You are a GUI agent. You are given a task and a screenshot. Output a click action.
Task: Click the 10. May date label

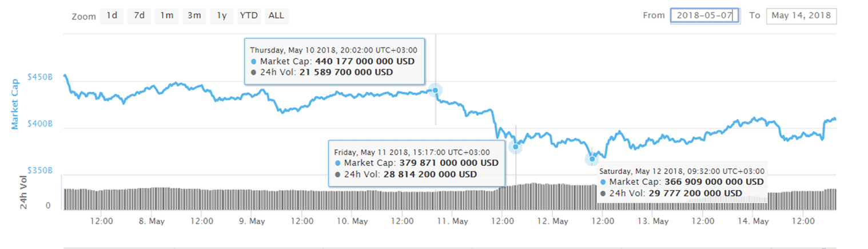pyautogui.click(x=352, y=221)
